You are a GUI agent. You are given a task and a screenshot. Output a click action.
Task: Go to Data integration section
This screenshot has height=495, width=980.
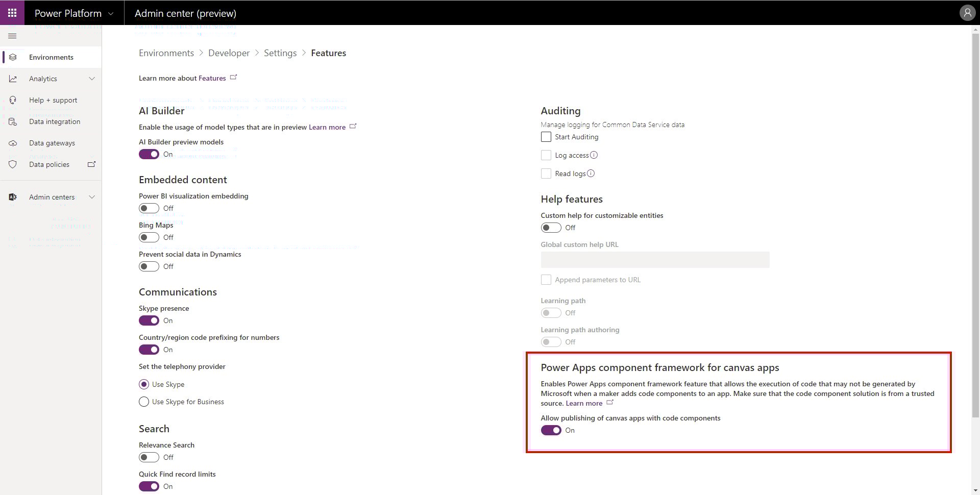55,121
